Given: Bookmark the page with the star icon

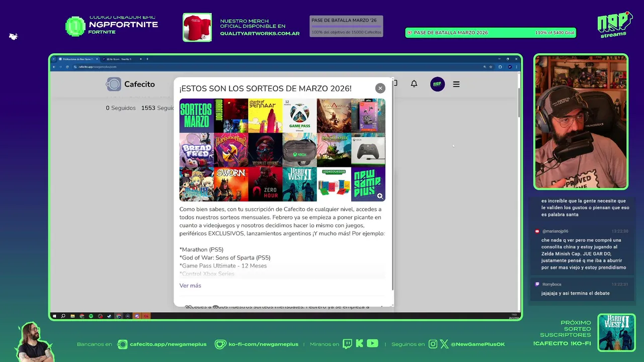Looking at the screenshot, I should [x=491, y=67].
